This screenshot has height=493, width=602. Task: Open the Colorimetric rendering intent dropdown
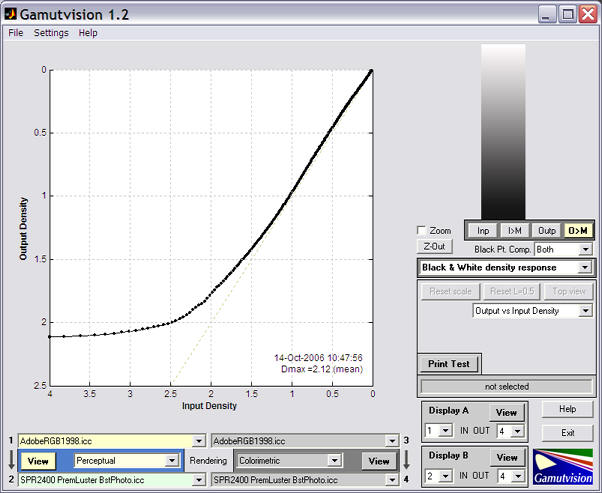pyautogui.click(x=289, y=460)
